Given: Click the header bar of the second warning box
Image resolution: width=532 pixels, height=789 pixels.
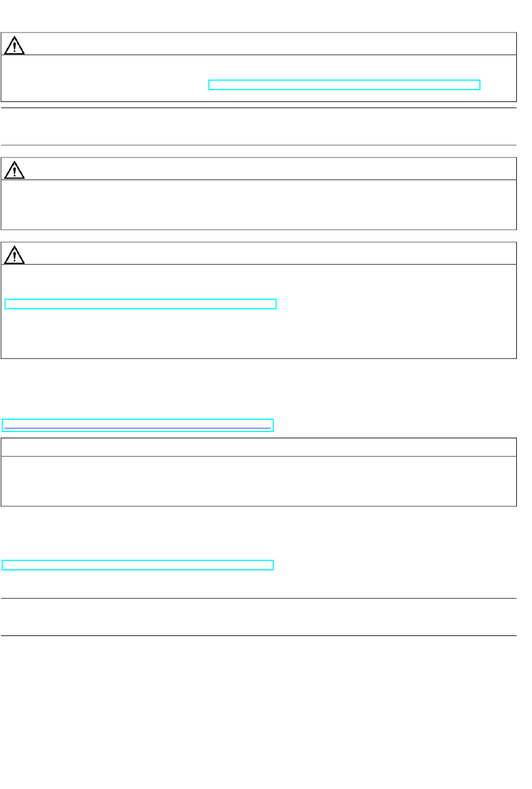Looking at the screenshot, I should (x=259, y=169).
